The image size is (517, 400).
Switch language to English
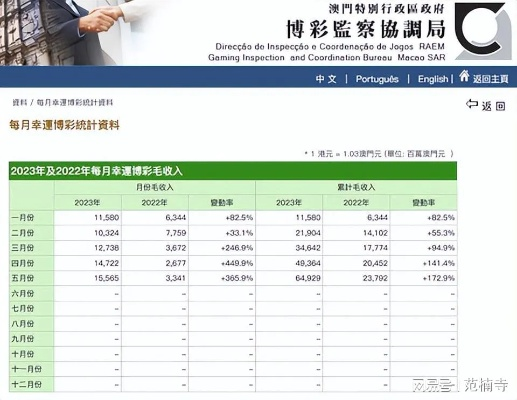pyautogui.click(x=433, y=79)
